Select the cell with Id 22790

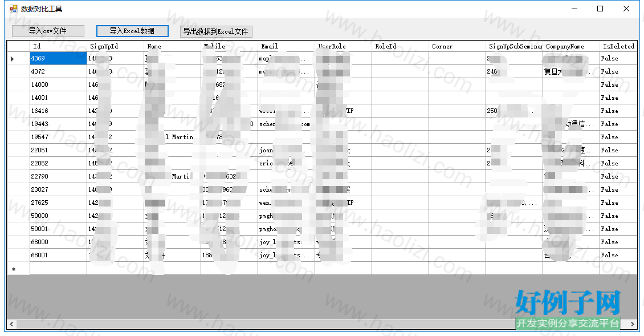58,176
